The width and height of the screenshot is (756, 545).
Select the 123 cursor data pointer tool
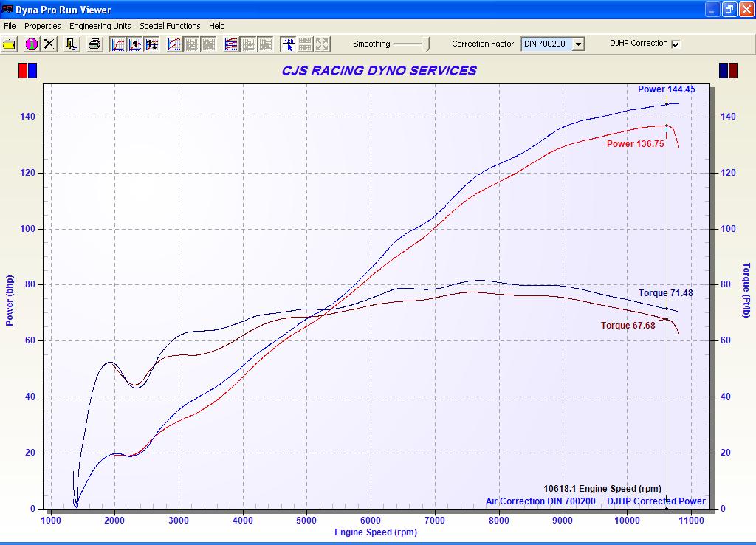(288, 44)
